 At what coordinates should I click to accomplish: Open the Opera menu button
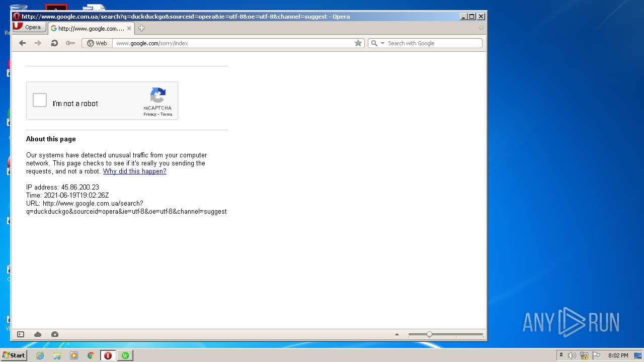(x=29, y=27)
